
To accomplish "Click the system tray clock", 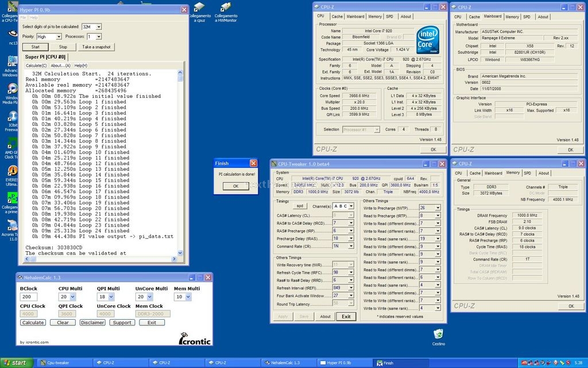I will point(578,363).
